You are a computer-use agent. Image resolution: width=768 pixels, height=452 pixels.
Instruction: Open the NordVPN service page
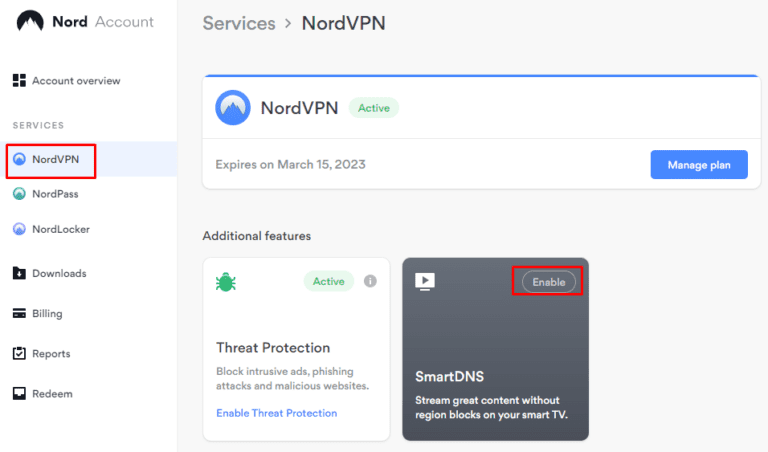pos(56,159)
